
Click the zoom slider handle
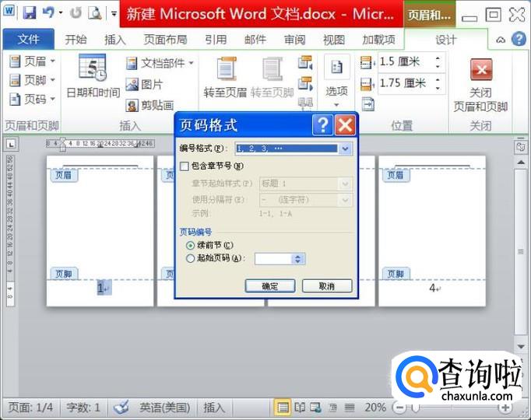pyautogui.click(x=415, y=408)
